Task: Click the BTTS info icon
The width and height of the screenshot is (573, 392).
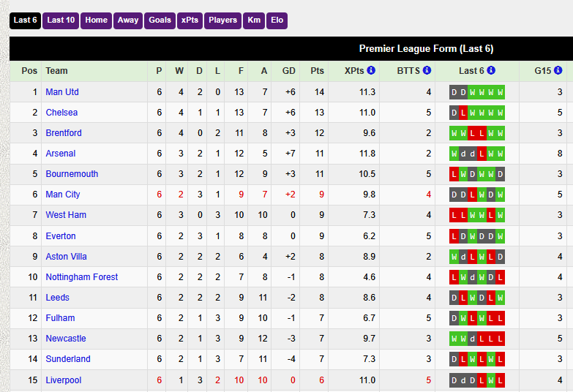Action: pyautogui.click(x=427, y=70)
